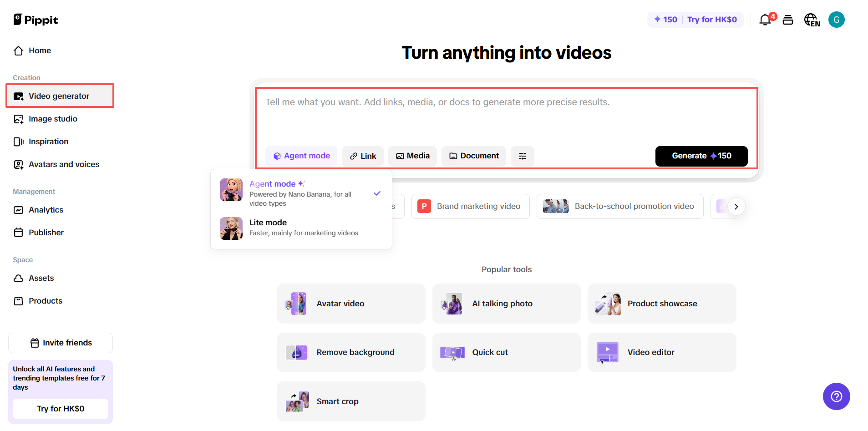
Task: Open the video settings sliders icon
Action: point(522,156)
